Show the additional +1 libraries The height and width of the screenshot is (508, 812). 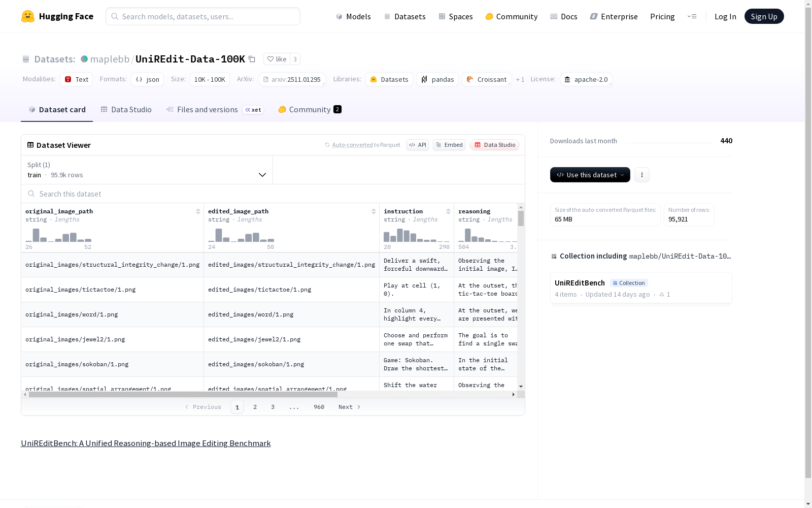(520, 79)
